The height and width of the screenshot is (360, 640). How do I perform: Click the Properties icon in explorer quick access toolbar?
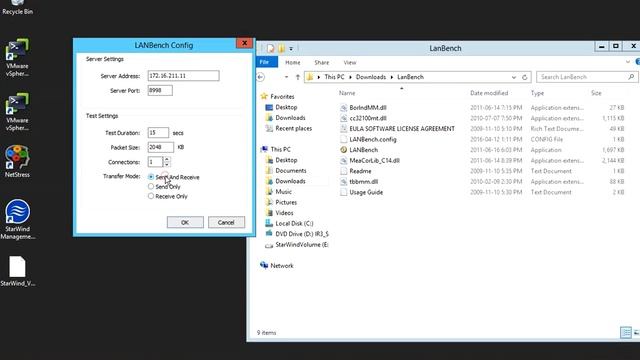point(271,49)
